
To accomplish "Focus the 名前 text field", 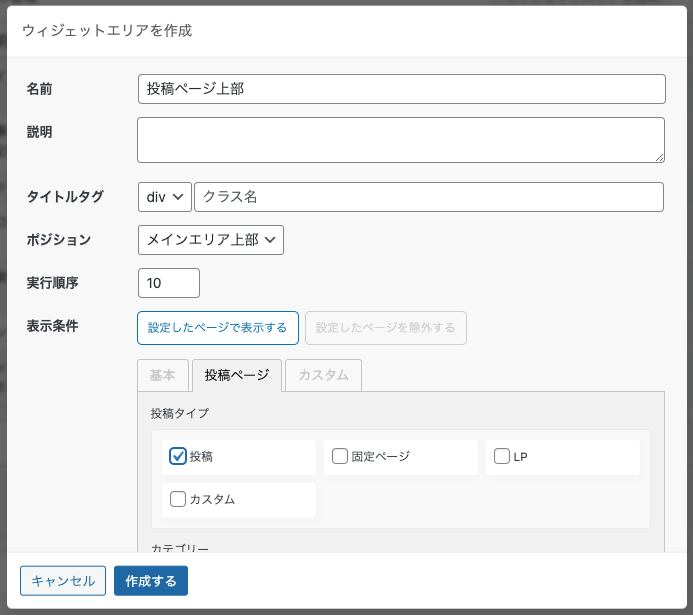I will click(401, 89).
